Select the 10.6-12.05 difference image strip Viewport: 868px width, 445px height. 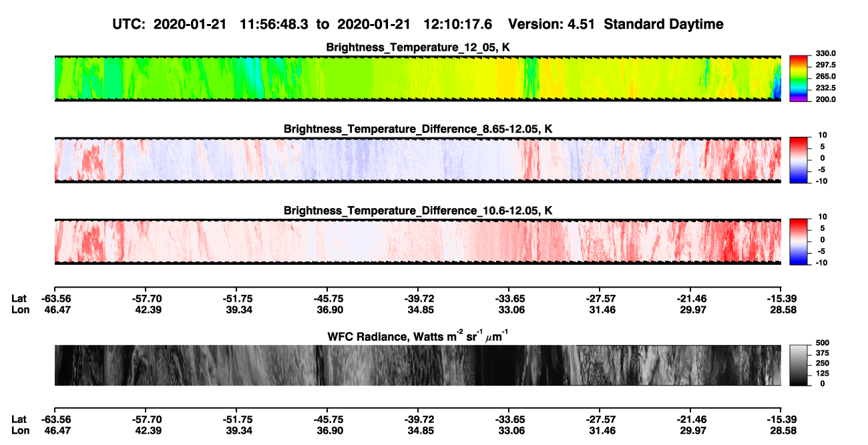[418, 242]
